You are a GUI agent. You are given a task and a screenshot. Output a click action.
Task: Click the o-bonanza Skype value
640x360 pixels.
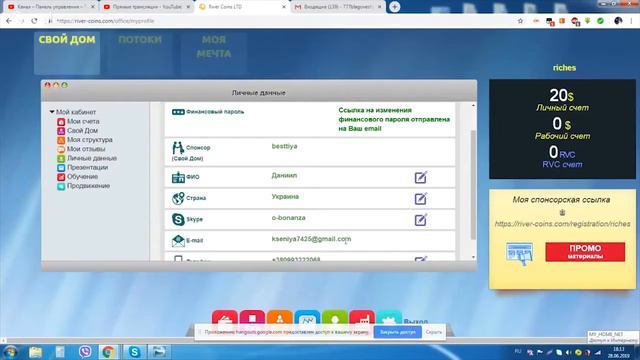click(289, 218)
